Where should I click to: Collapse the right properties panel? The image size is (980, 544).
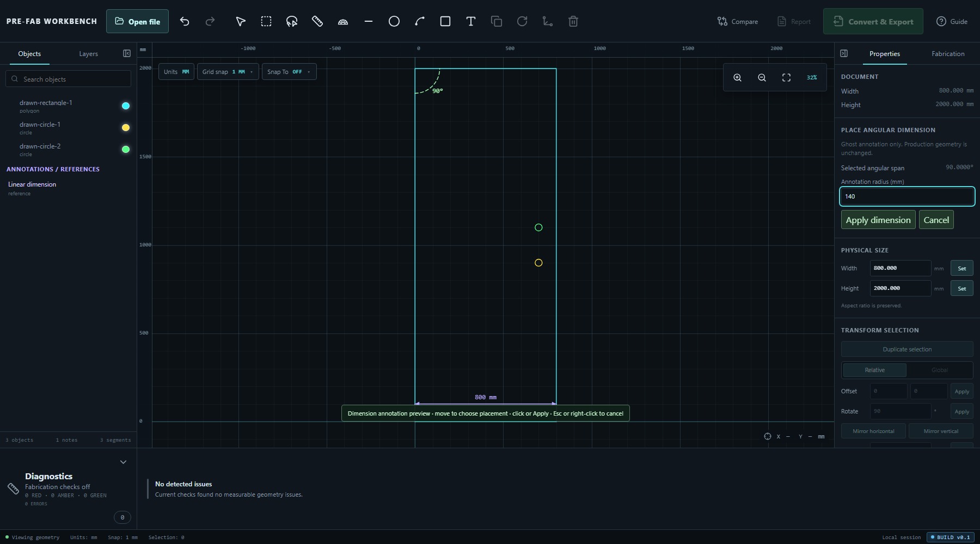pyautogui.click(x=844, y=53)
